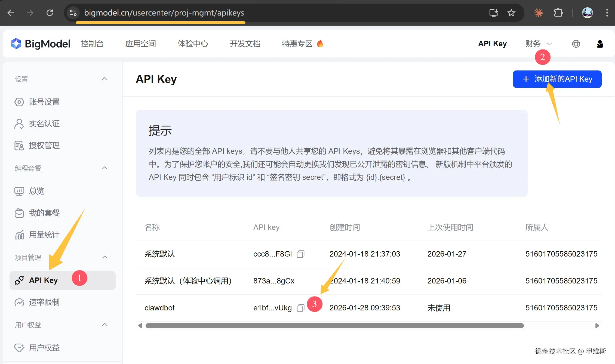Collapse the 设置 sidebar section

click(x=105, y=79)
